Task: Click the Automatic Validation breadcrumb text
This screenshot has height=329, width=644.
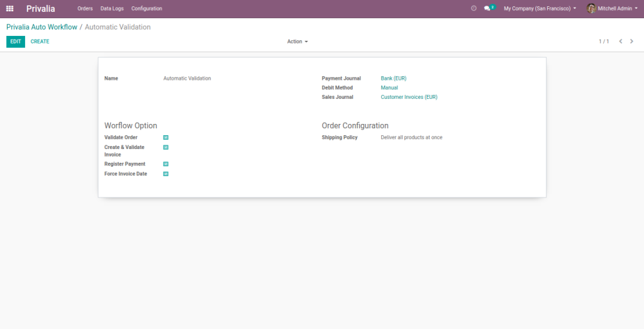Action: (x=118, y=27)
